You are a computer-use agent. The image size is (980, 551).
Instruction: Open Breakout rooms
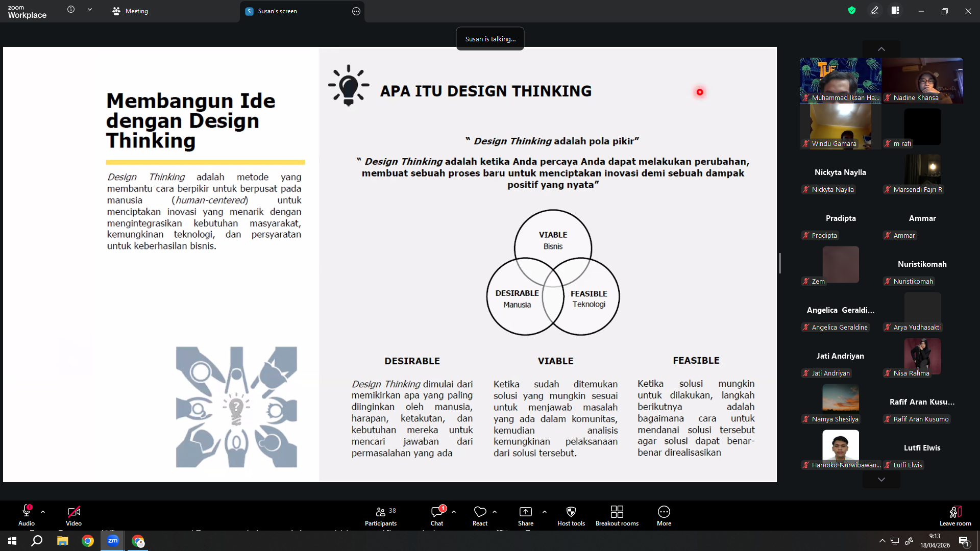coord(617,515)
